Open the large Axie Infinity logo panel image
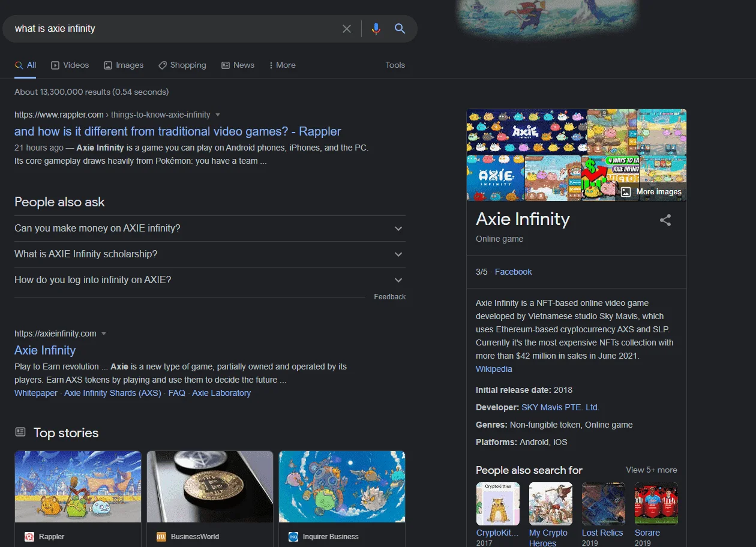This screenshot has width=756, height=547. (x=526, y=131)
